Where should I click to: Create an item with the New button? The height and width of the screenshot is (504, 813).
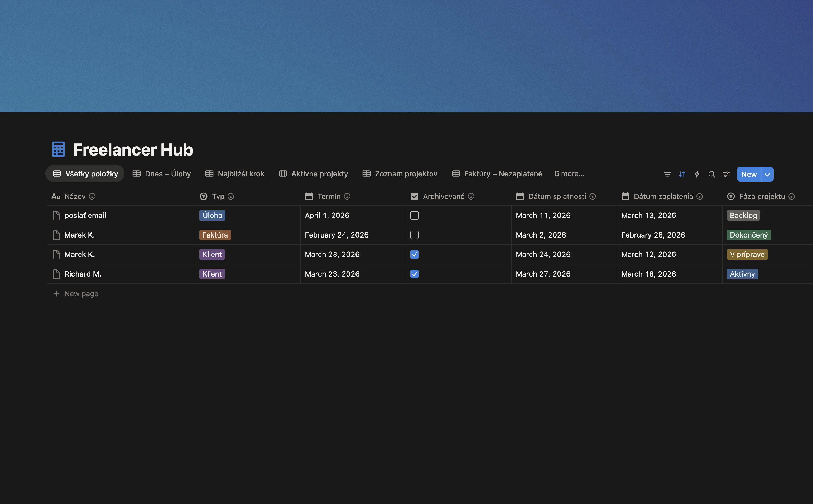pos(749,174)
